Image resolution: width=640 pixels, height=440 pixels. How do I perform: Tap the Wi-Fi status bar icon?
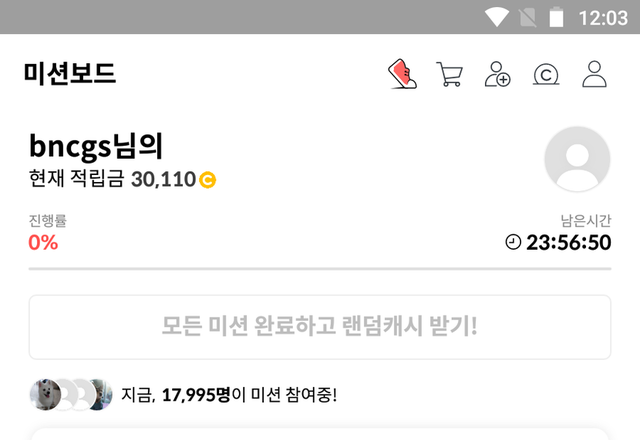[496, 18]
